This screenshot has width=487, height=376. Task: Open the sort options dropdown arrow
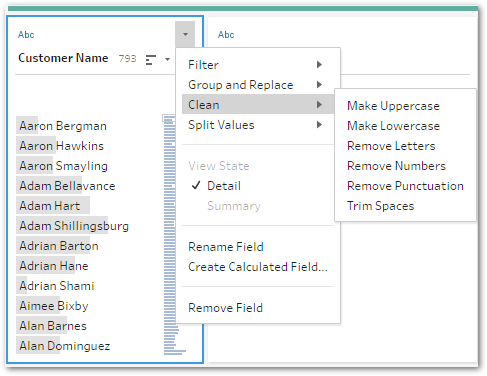[x=167, y=60]
